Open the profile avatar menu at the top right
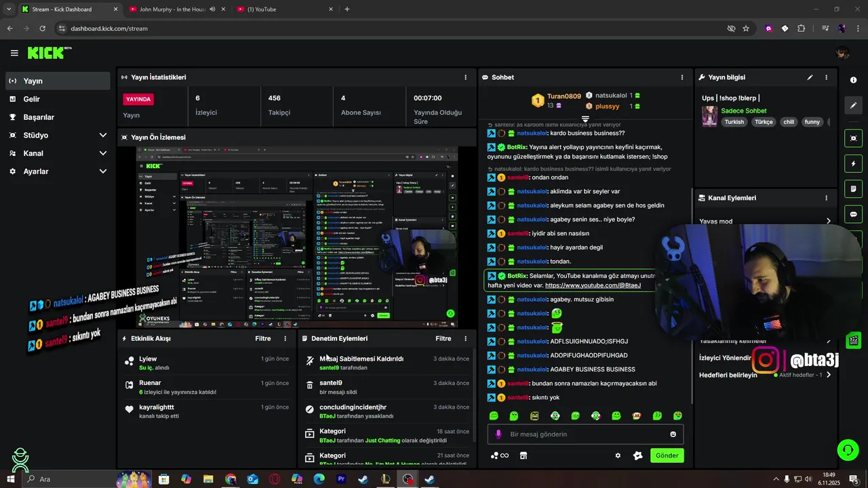Viewport: 868px width, 488px height. point(843,53)
